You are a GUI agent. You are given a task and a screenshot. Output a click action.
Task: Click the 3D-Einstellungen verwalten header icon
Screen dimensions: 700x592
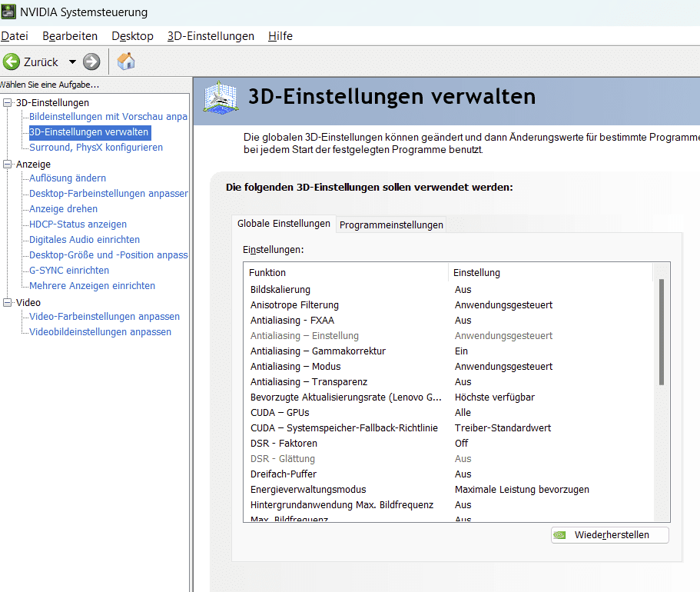click(x=221, y=98)
